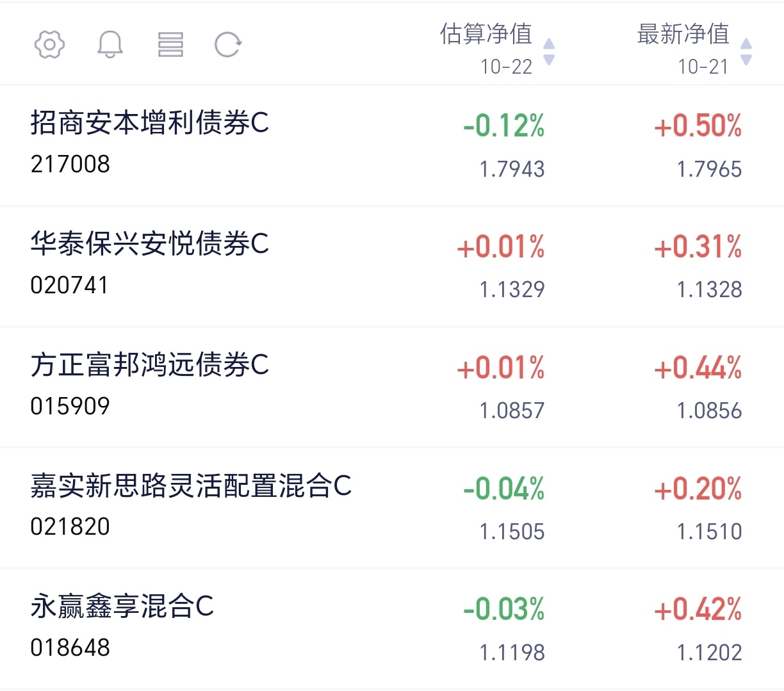Select fund code 018648
Viewport: 784px width, 691px height.
(x=70, y=648)
